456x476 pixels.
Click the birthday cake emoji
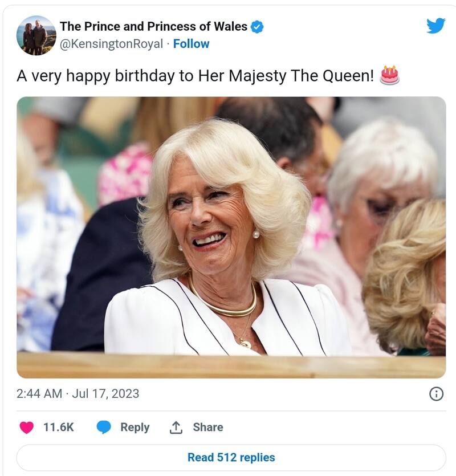390,75
